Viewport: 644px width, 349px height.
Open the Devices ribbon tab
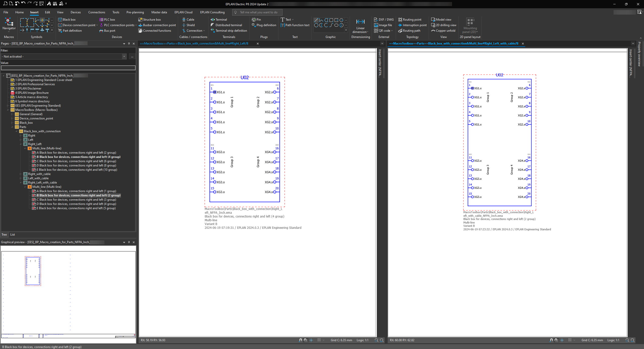click(75, 12)
